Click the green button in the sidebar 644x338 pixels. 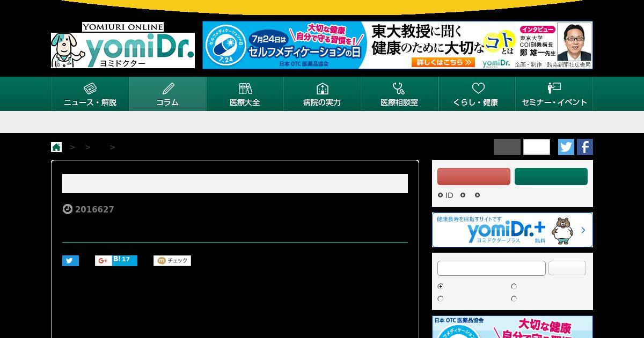click(x=551, y=177)
